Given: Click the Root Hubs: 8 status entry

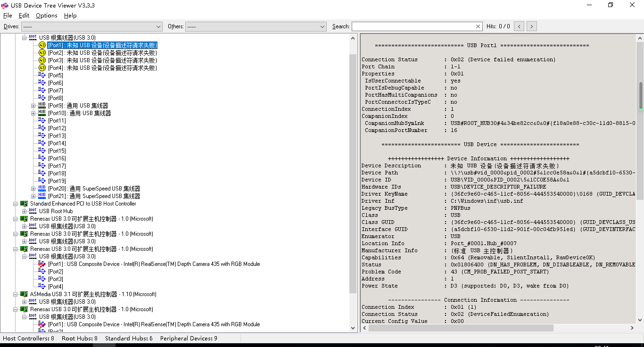Looking at the screenshot, I should point(80,339).
